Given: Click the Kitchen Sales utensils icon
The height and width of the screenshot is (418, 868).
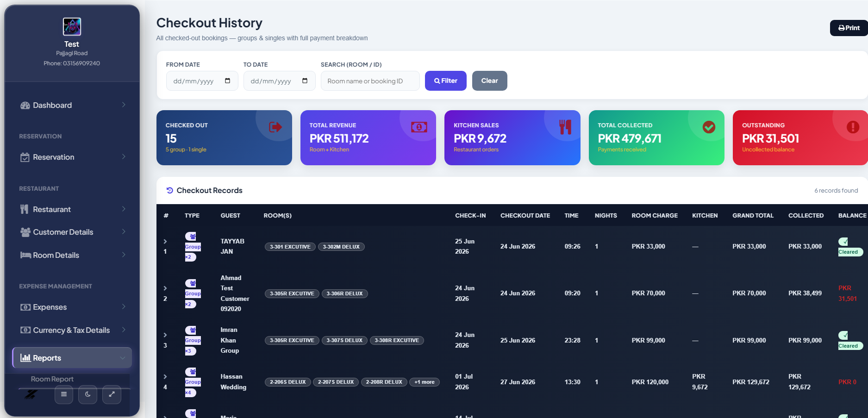Looking at the screenshot, I should coord(565,127).
